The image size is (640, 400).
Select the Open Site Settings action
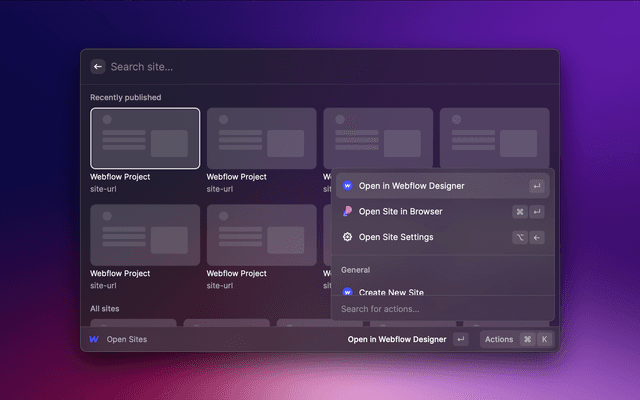tap(396, 237)
